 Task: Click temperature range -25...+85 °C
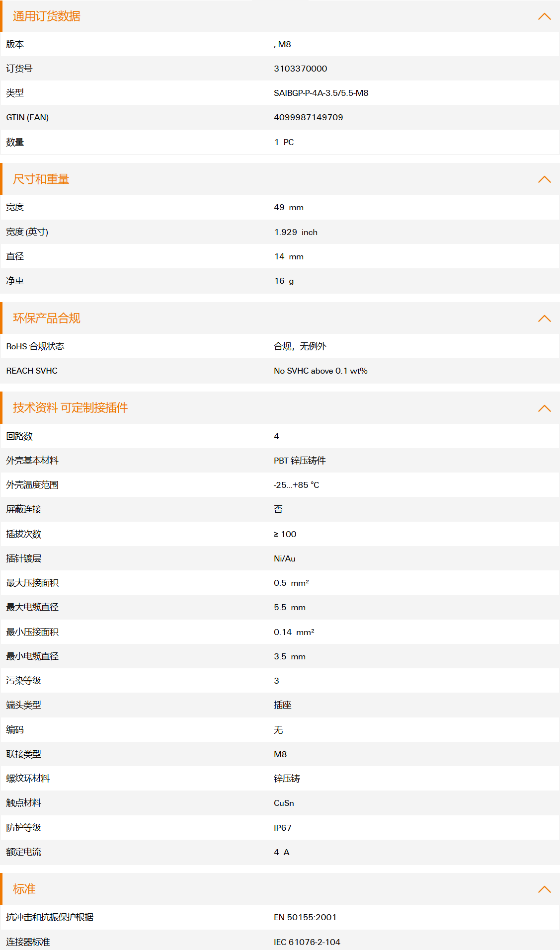(297, 485)
